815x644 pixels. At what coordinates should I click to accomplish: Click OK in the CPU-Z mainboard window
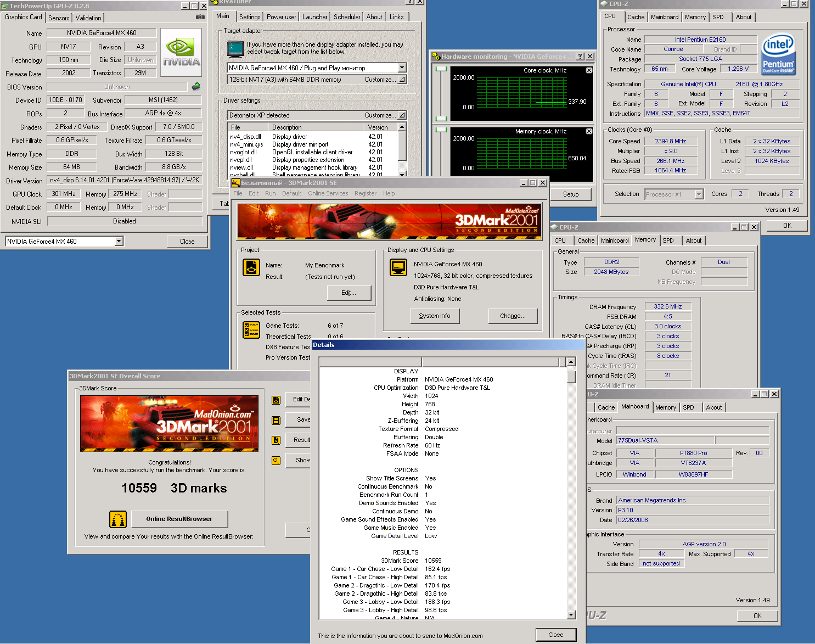tap(757, 615)
